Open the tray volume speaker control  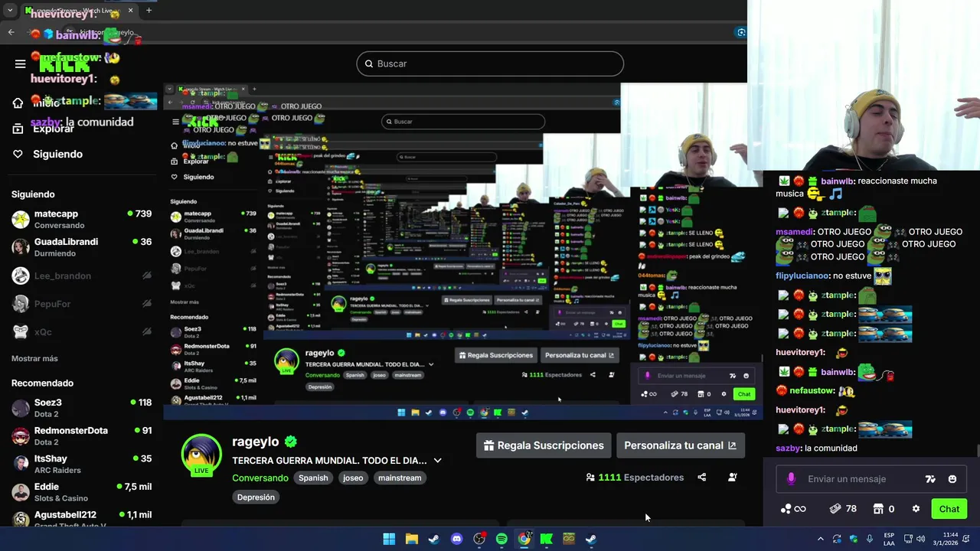[922, 539]
